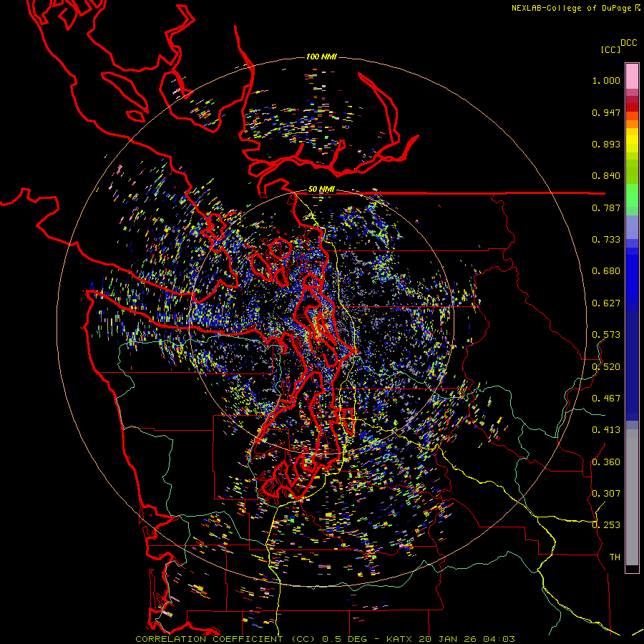The width and height of the screenshot is (644, 644).
Task: Pick the periwinkle segment near 0.733
Action: (x=632, y=227)
